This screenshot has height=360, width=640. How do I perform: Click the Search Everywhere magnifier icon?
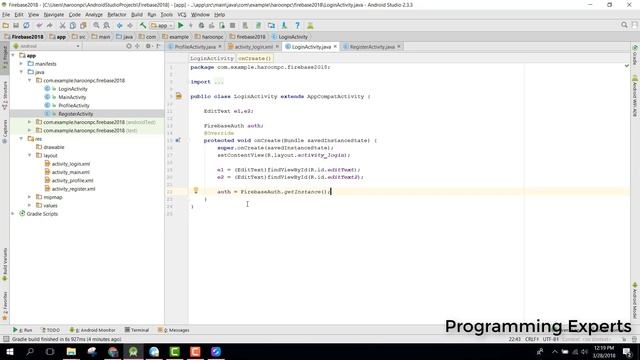pos(624,25)
